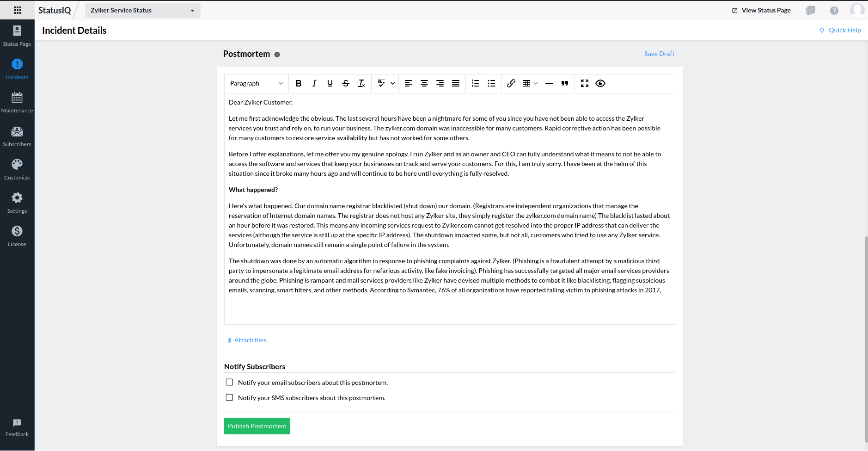Click the Publish Postmortem button
The height and width of the screenshot is (451, 868).
(257, 426)
